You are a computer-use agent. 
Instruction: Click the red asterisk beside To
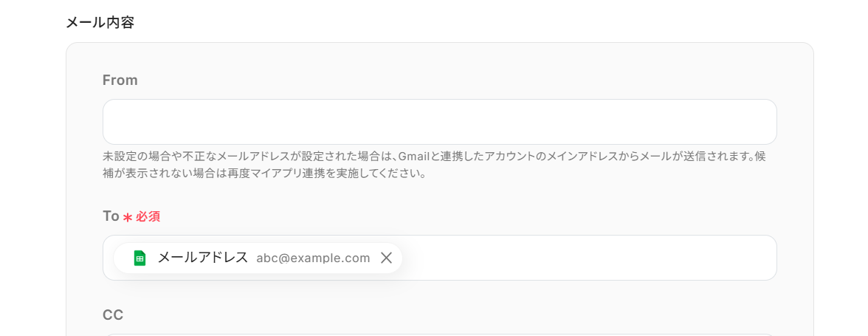click(128, 217)
